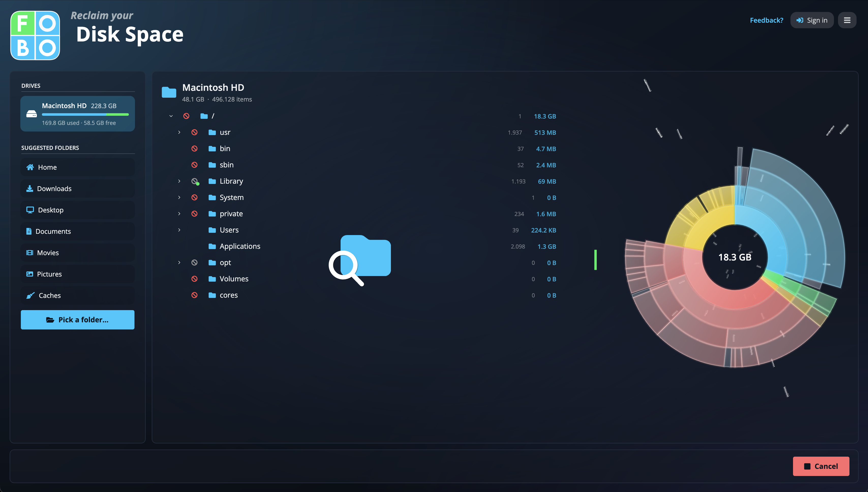Click the 513 MB size for usr

(x=545, y=133)
